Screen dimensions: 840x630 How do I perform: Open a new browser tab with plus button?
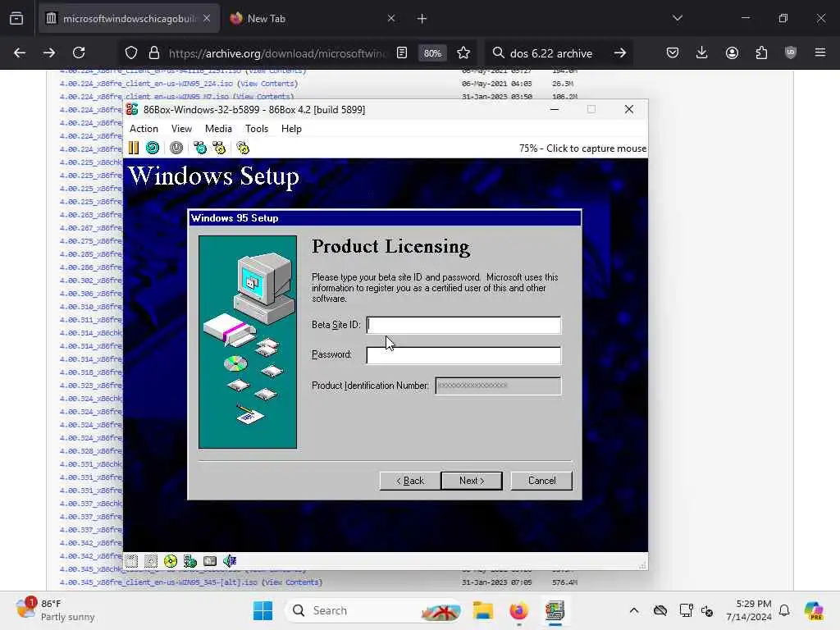(x=422, y=19)
